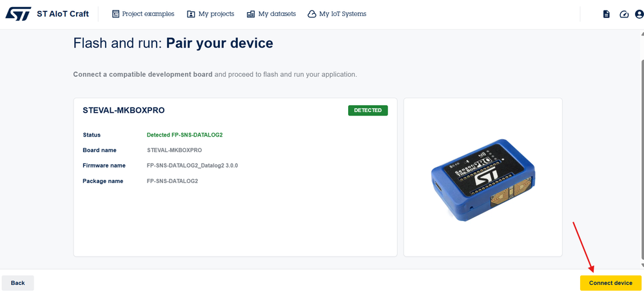Image resolution: width=644 pixels, height=292 pixels.
Task: Go to My projects
Action: click(x=210, y=14)
